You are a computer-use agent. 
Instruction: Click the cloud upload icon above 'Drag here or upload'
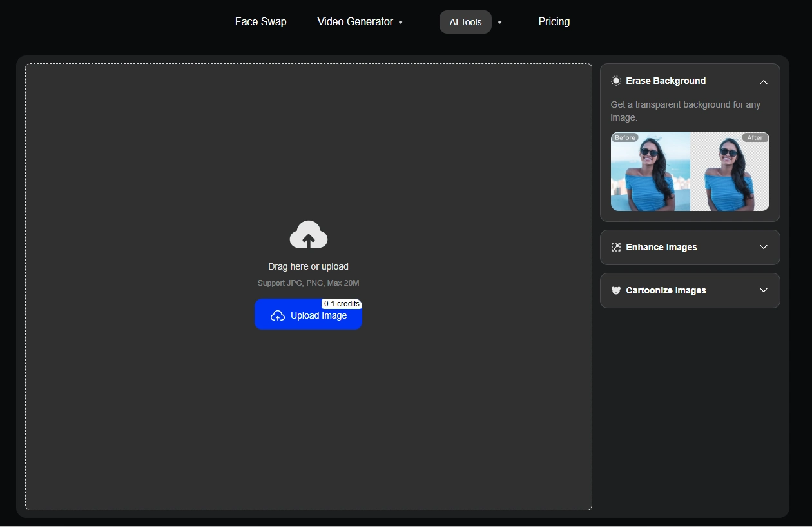pyautogui.click(x=308, y=234)
